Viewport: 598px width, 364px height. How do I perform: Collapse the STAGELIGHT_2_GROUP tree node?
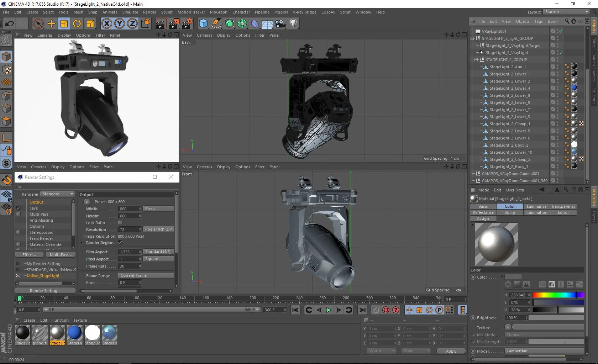476,60
